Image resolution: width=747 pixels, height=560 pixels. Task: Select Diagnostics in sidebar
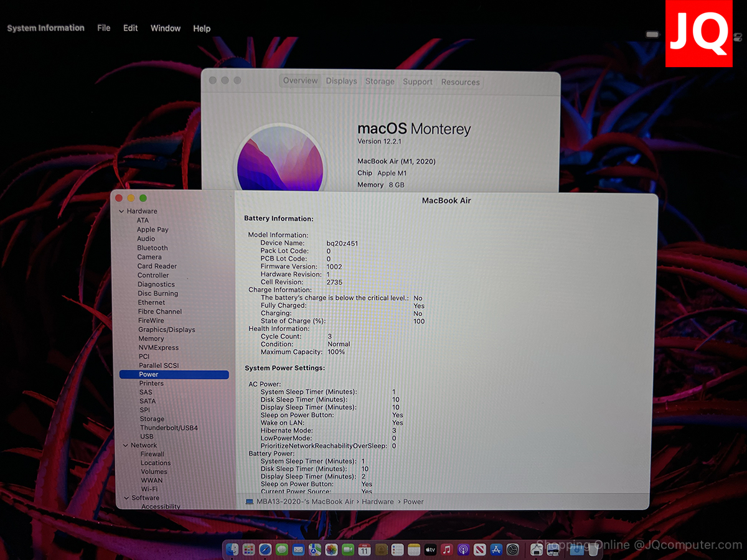coord(156,284)
